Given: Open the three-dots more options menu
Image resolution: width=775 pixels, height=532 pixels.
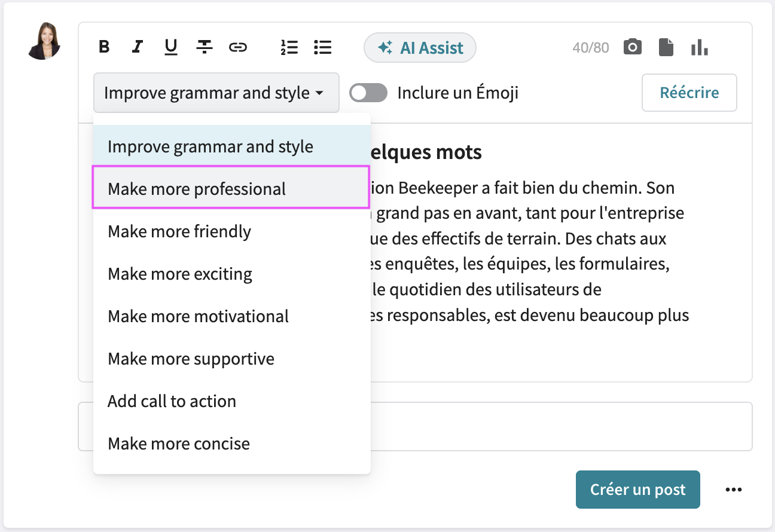Looking at the screenshot, I should 733,490.
